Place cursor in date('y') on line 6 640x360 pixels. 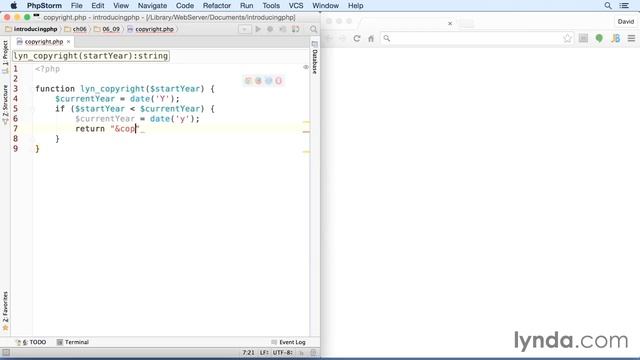pos(172,119)
